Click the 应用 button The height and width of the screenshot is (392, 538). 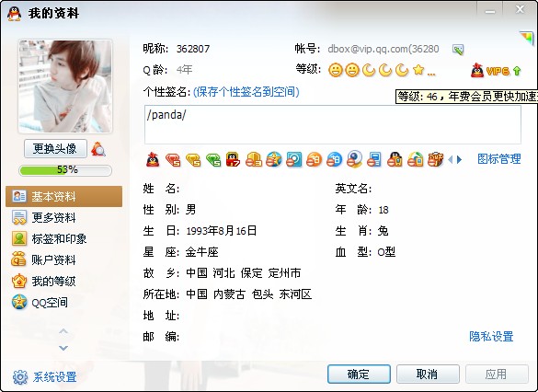click(497, 374)
